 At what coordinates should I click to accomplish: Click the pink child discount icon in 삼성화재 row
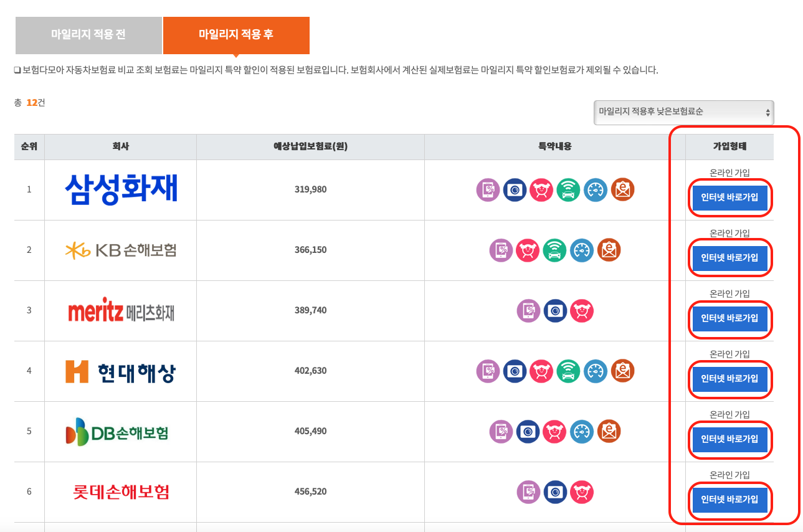[x=541, y=190]
